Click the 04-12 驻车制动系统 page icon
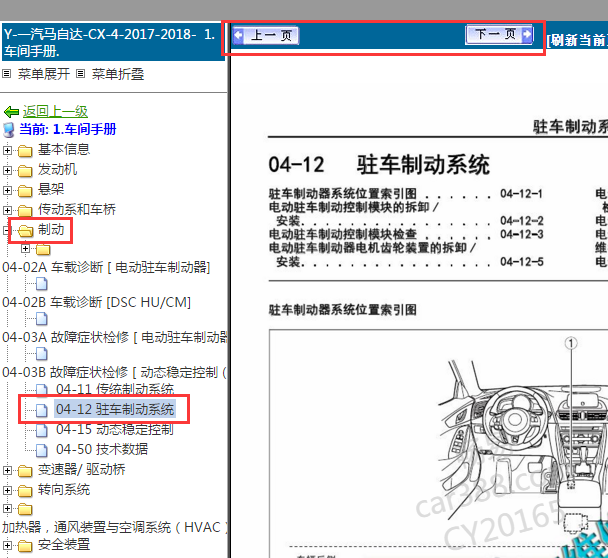Image resolution: width=608 pixels, height=558 pixels. [41, 410]
